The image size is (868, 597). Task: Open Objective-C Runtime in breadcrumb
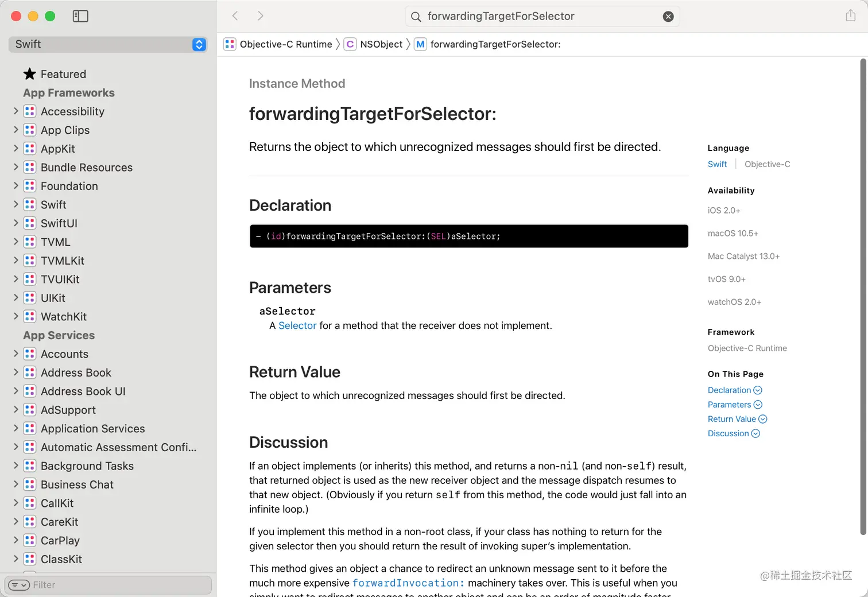[286, 44]
